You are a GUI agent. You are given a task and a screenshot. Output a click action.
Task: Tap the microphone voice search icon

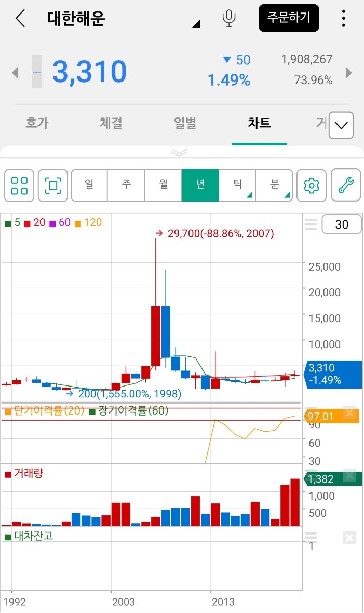[x=228, y=18]
